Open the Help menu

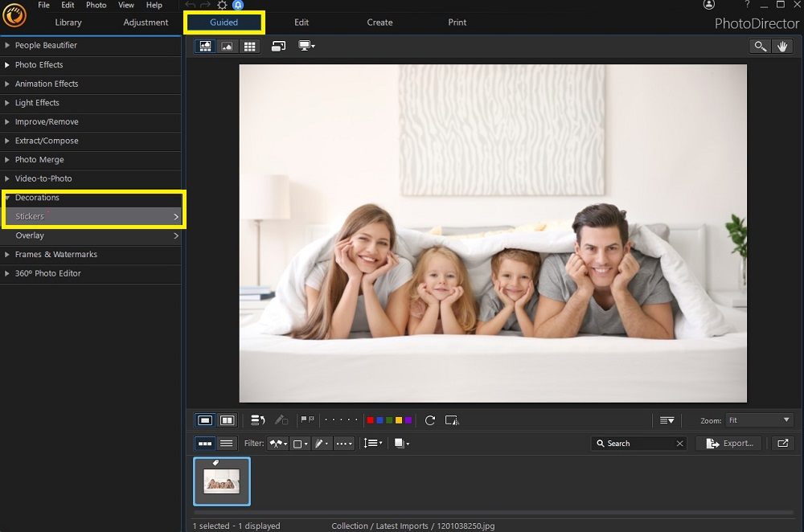click(154, 5)
